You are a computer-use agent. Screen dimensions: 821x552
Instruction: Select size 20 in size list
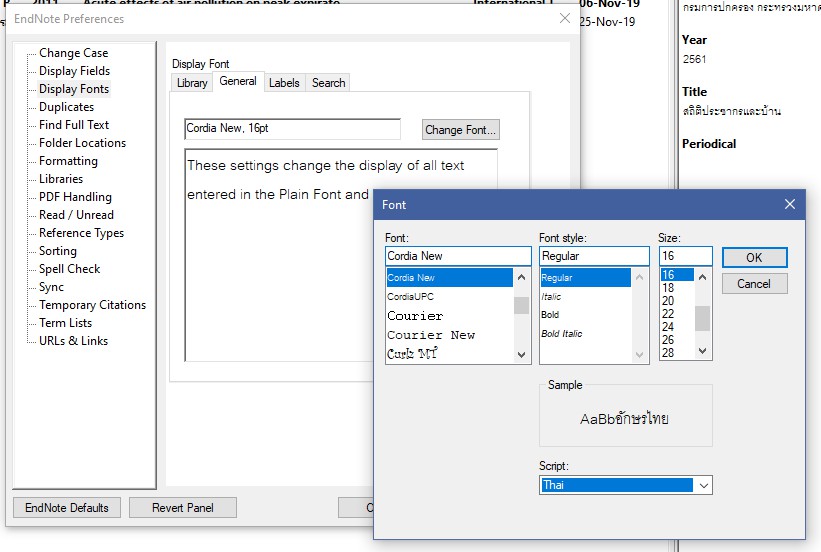coord(677,301)
